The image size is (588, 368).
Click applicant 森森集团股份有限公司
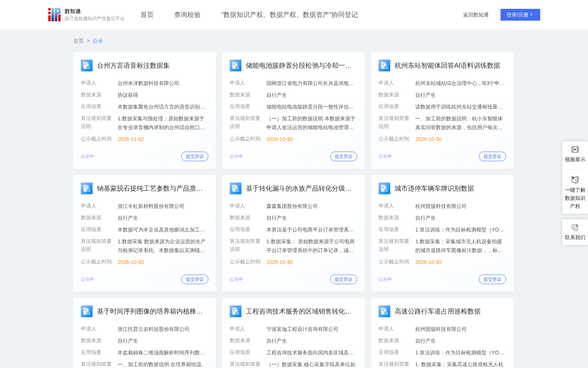(x=292, y=206)
